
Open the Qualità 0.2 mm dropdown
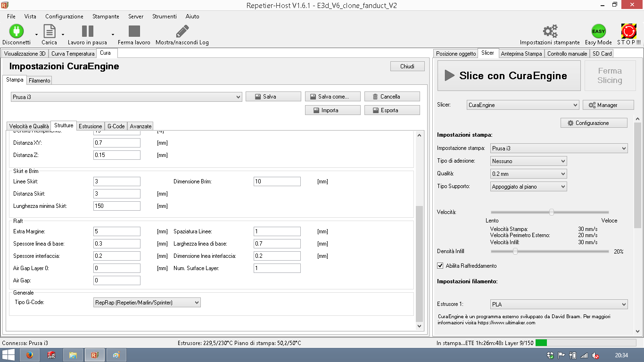point(528,174)
